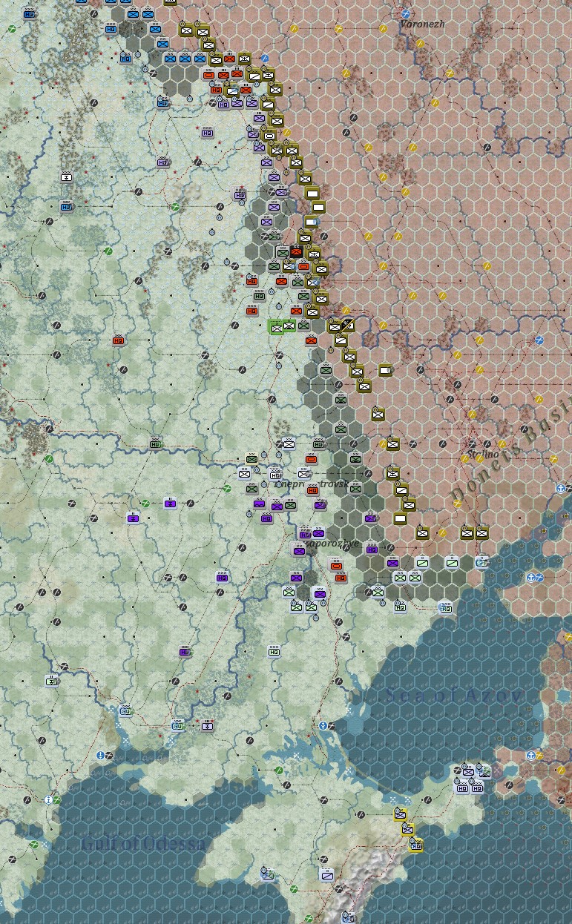Select the white II counter north of Gulf of Odessa
Viewport: 572px width, 924px height.
tap(208, 725)
